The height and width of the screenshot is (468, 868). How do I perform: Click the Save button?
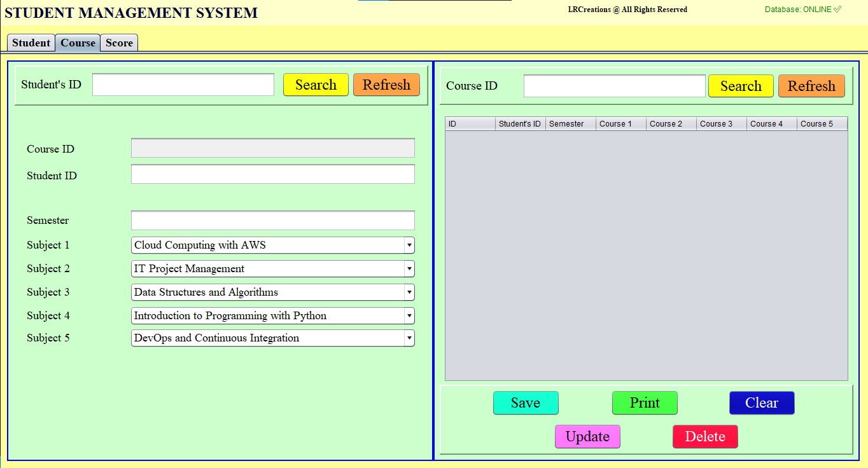click(x=525, y=403)
